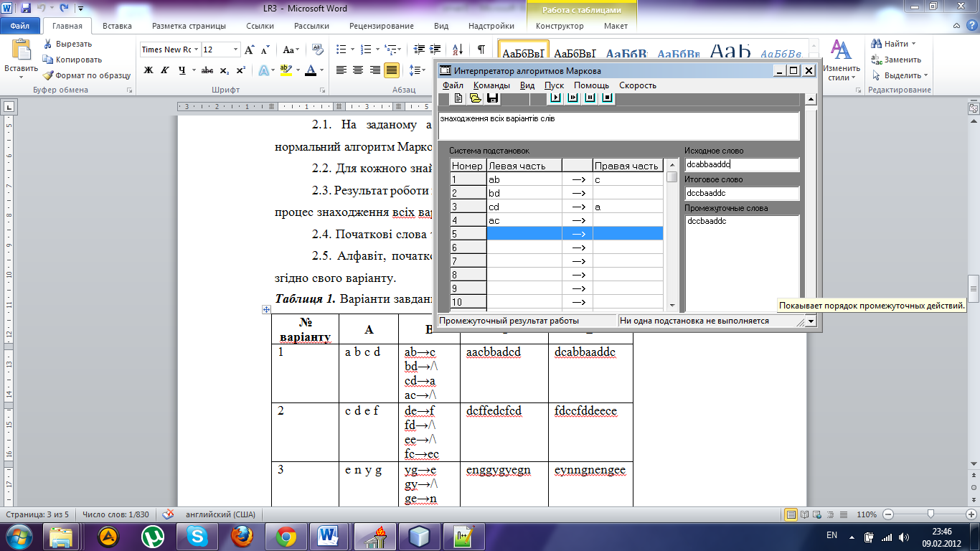Open the Пуск menu in the Markov interpreter
Screen dimensions: 980x551
pos(554,85)
